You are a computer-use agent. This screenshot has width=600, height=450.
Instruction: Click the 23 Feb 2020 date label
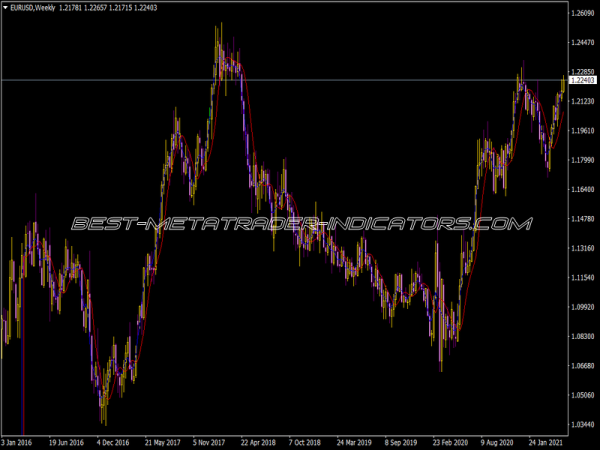450,440
